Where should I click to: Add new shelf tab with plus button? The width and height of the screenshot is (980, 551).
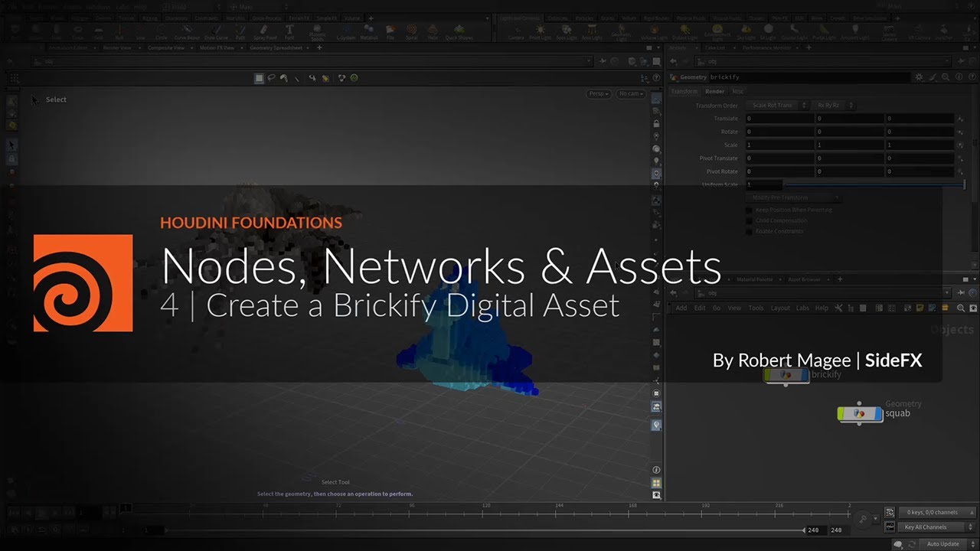tap(371, 18)
